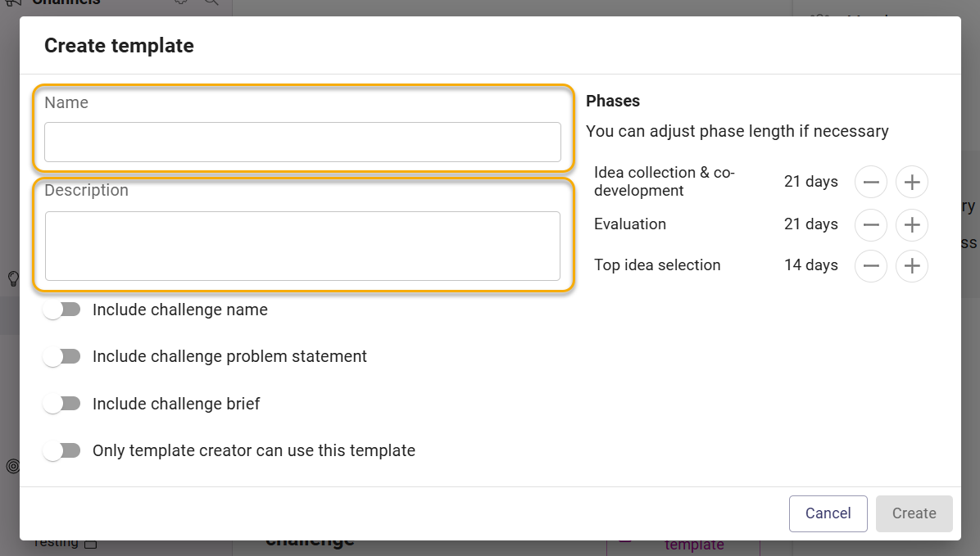Viewport: 980px width, 556px height.
Task: Focus the Name input field
Action: pyautogui.click(x=302, y=142)
